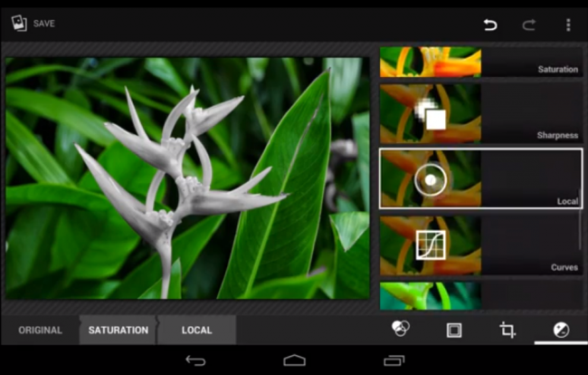Select the SATURATION history step

pyautogui.click(x=118, y=331)
